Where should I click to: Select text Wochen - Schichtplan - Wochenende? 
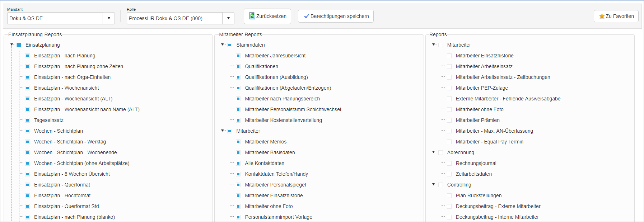[x=75, y=152]
